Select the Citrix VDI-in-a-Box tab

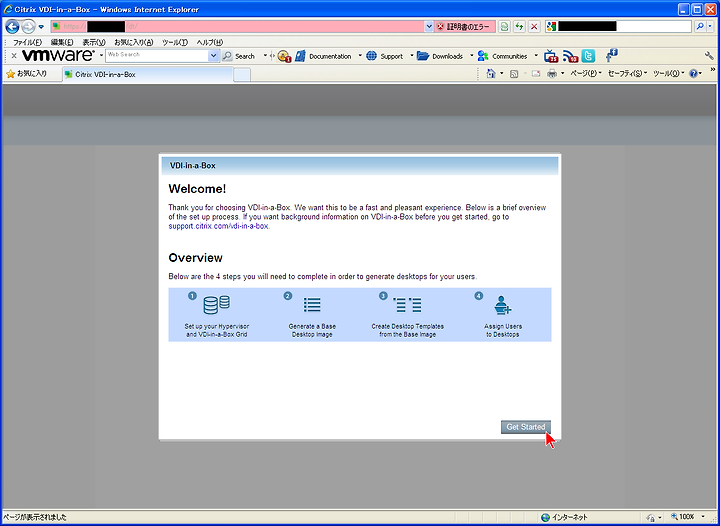click(x=148, y=74)
